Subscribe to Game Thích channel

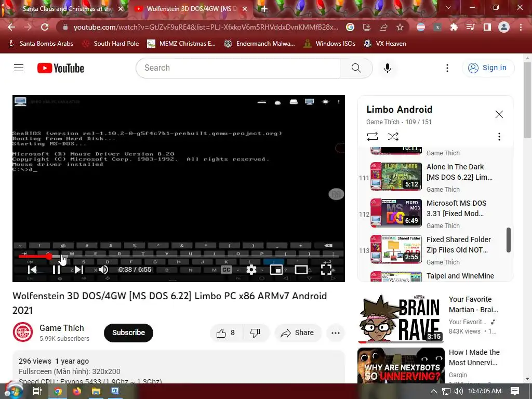(128, 333)
